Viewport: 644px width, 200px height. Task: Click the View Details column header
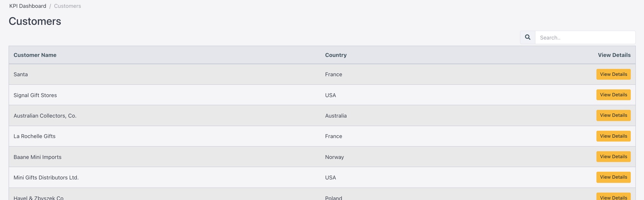tap(614, 55)
